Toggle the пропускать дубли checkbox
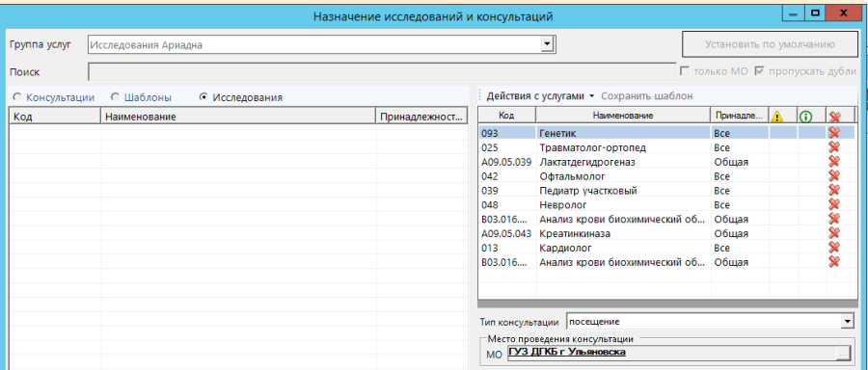Viewport: 868px width, 370px height. [x=760, y=71]
